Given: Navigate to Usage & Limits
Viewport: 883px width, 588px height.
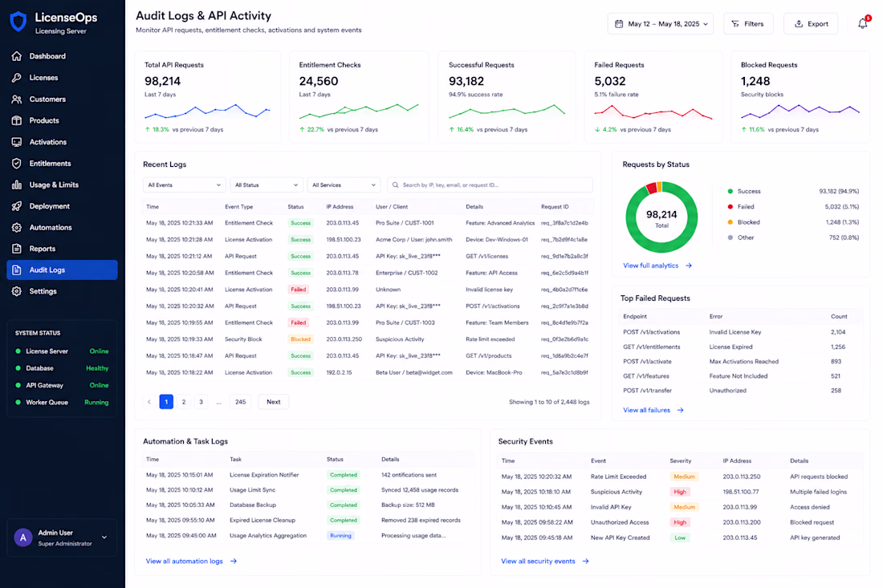Looking at the screenshot, I should (62, 185).
